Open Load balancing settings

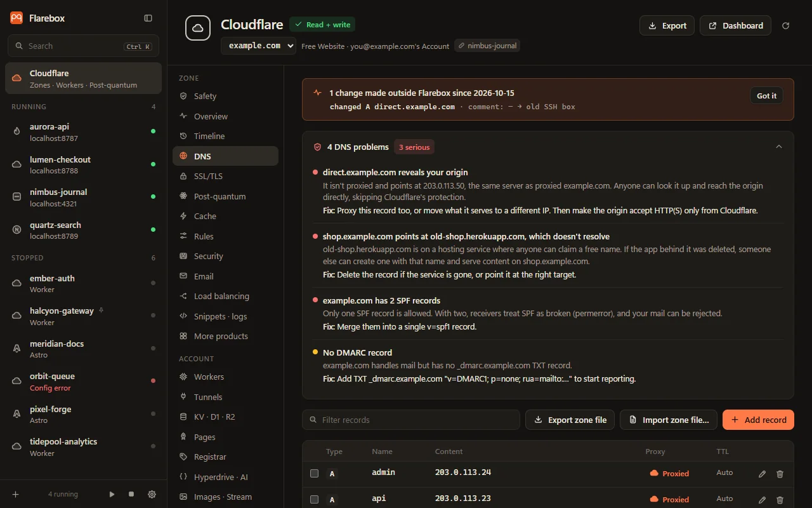pos(225,296)
